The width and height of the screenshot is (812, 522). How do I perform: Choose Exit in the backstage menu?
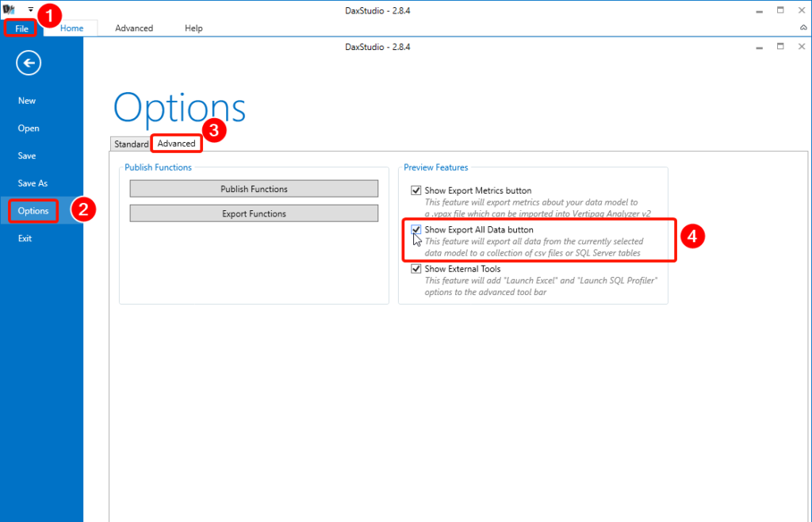click(25, 238)
